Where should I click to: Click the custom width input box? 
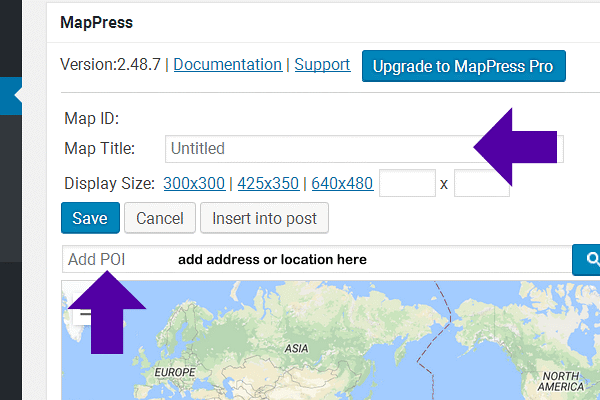point(407,184)
